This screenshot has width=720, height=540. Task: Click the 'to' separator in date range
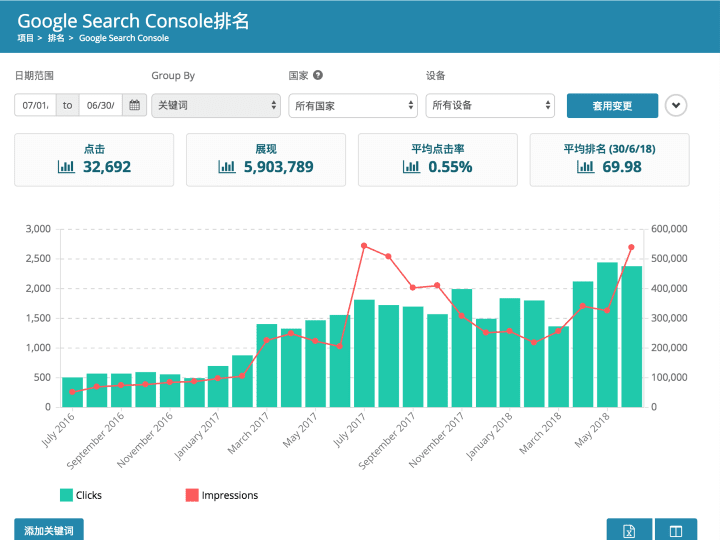click(x=68, y=105)
